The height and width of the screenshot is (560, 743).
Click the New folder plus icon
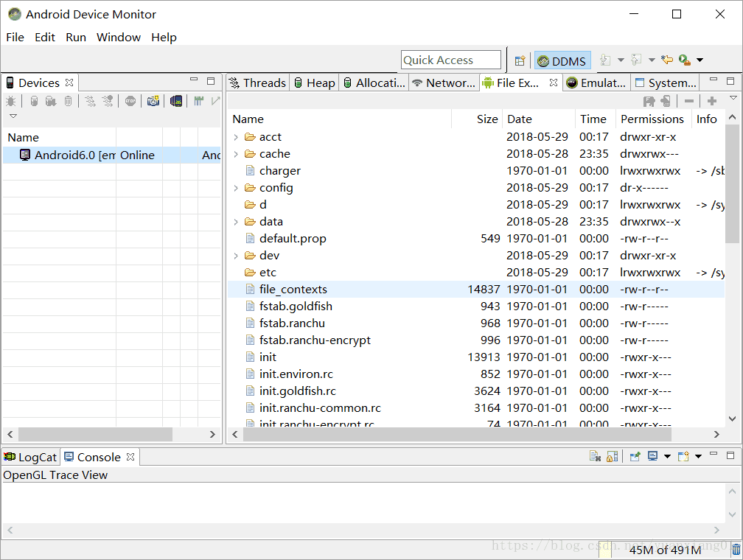pyautogui.click(x=712, y=101)
